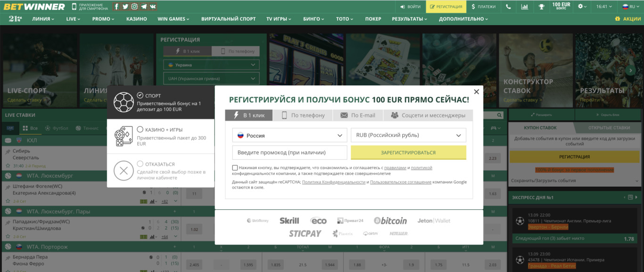Open the Россия country dropdown
The height and width of the screenshot is (272, 644).
tap(289, 135)
